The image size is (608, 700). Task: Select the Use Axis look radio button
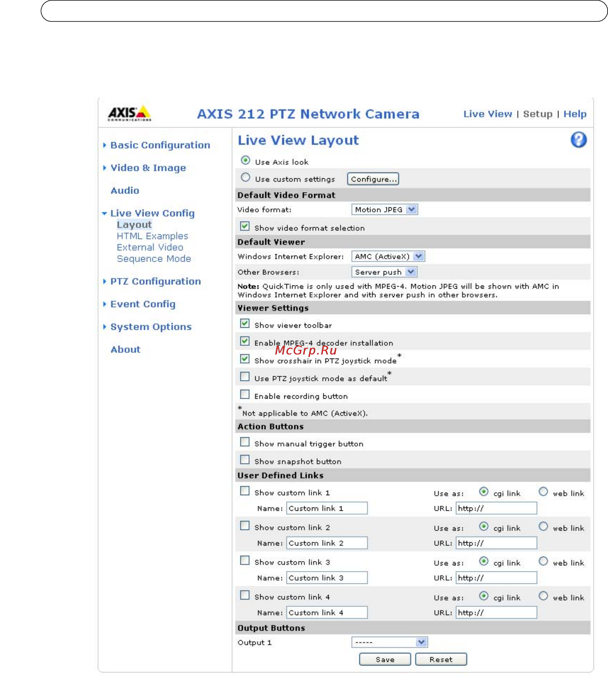click(x=245, y=160)
